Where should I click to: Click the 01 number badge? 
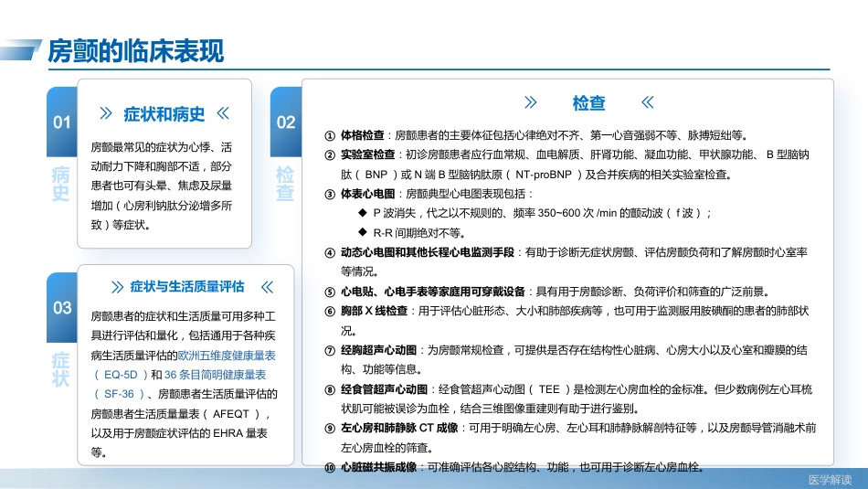62,122
